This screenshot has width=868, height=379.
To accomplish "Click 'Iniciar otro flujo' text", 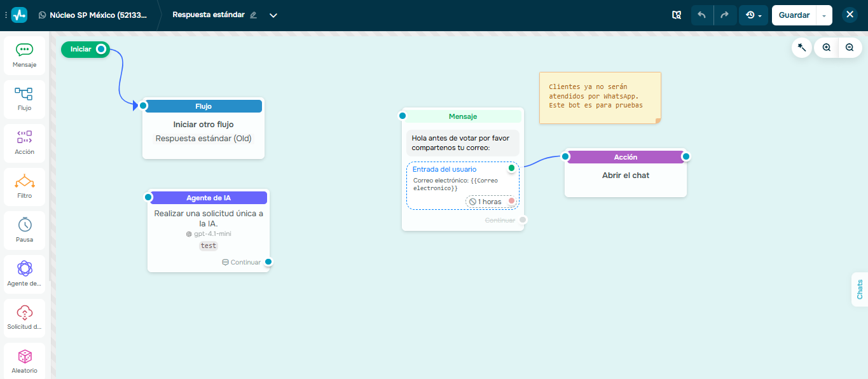I will [203, 125].
